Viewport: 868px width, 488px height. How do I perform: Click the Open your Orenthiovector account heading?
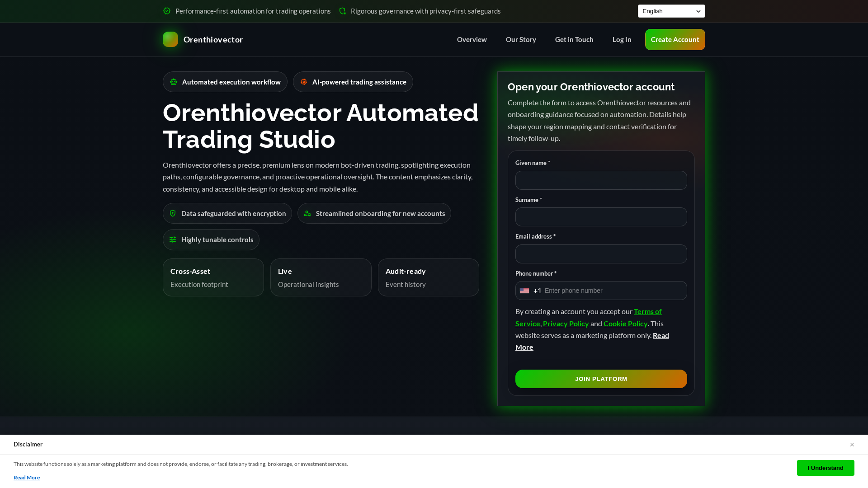click(x=591, y=87)
